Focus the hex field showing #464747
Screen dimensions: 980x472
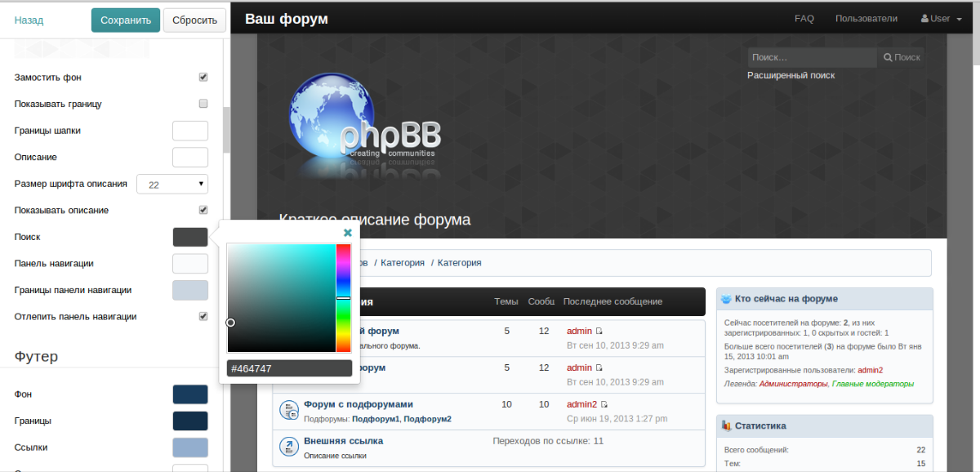(289, 368)
